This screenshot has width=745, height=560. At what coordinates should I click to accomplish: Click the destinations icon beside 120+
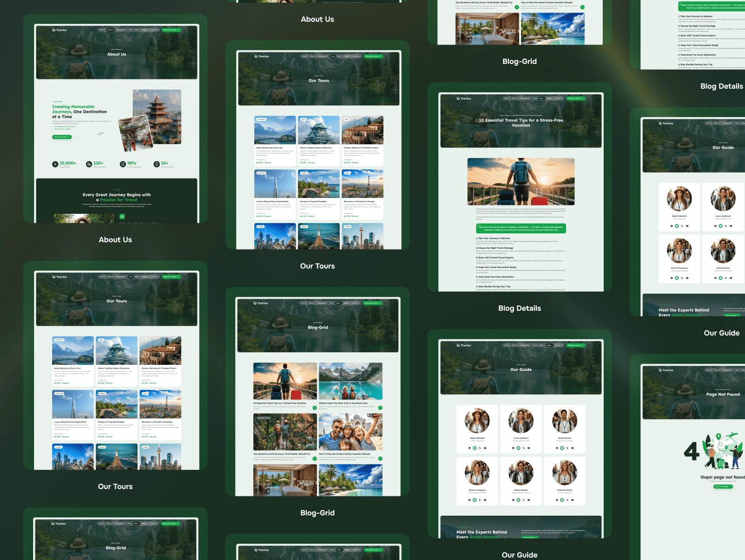click(89, 164)
